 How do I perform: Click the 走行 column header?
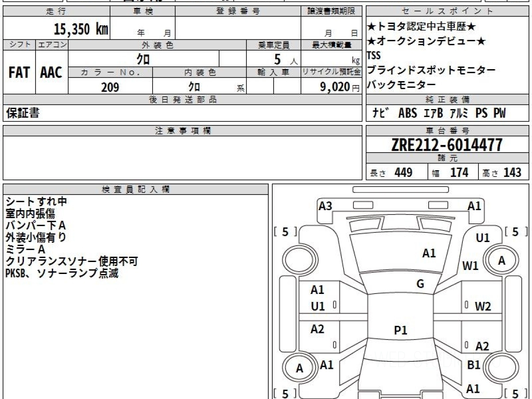56,12
